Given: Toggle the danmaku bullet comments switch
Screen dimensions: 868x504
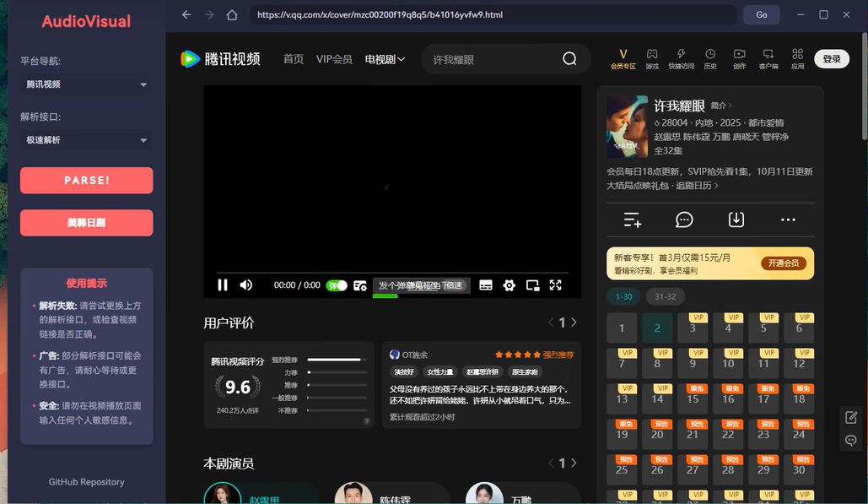Looking at the screenshot, I should point(337,285).
